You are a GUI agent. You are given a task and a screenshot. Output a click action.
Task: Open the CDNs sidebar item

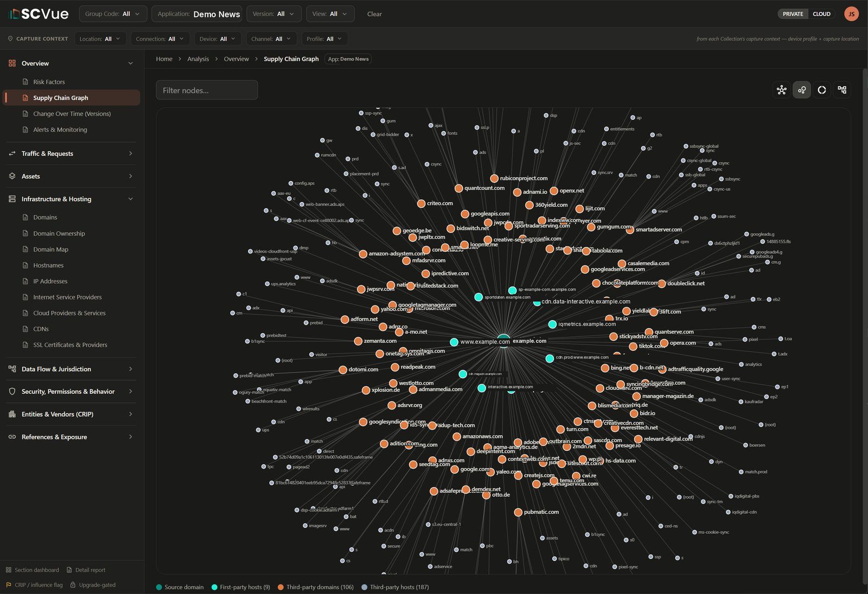point(41,329)
